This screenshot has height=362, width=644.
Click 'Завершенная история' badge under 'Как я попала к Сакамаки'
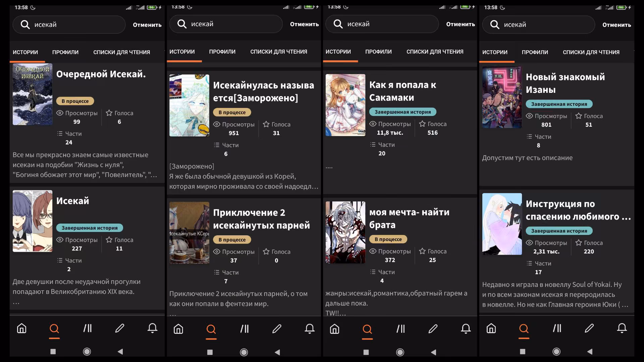(403, 112)
